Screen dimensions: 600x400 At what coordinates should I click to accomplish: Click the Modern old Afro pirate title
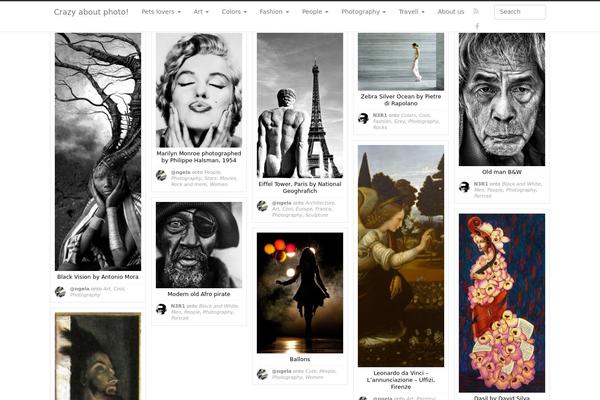coord(199,294)
